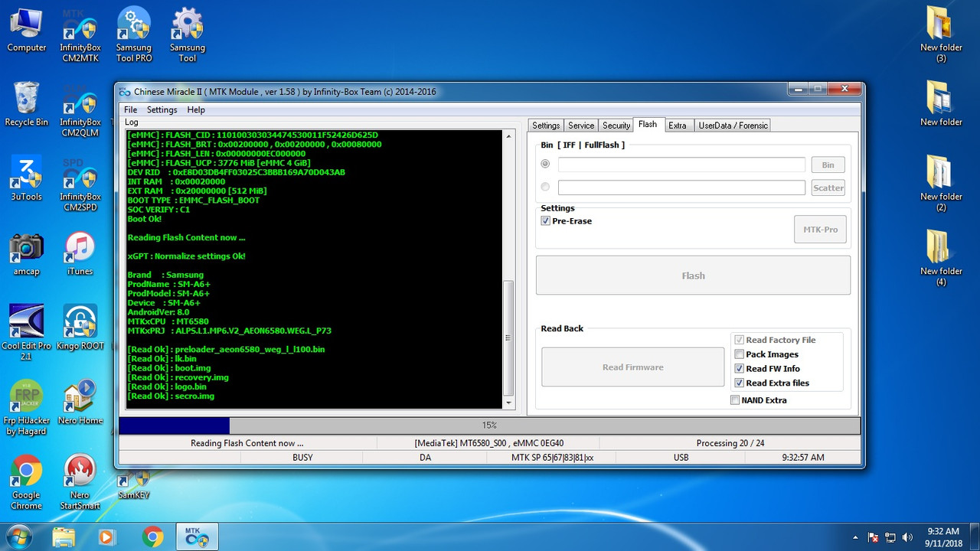
Task: Click the taskbar clock showing 9:32 AM
Action: coord(942,537)
